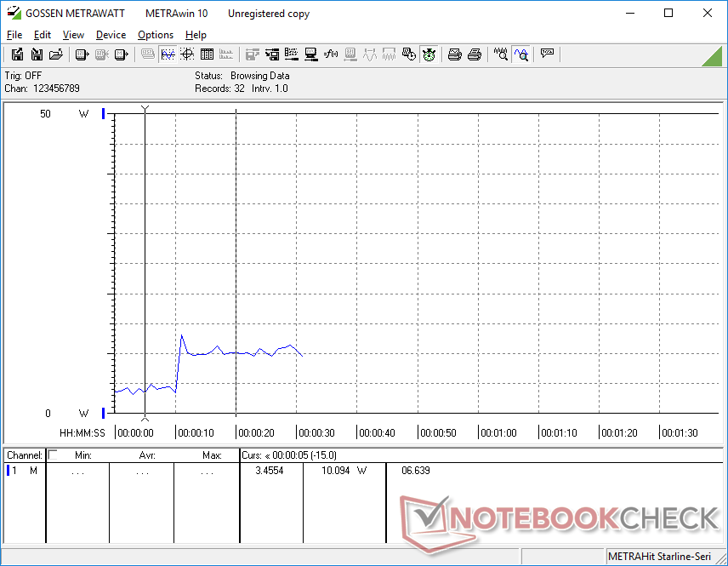Click the greyed digital display icon
The image size is (728, 566).
point(148,54)
